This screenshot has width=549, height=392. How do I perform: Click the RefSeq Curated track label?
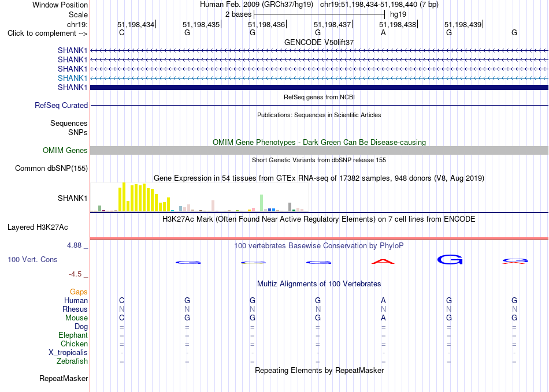tap(61, 105)
